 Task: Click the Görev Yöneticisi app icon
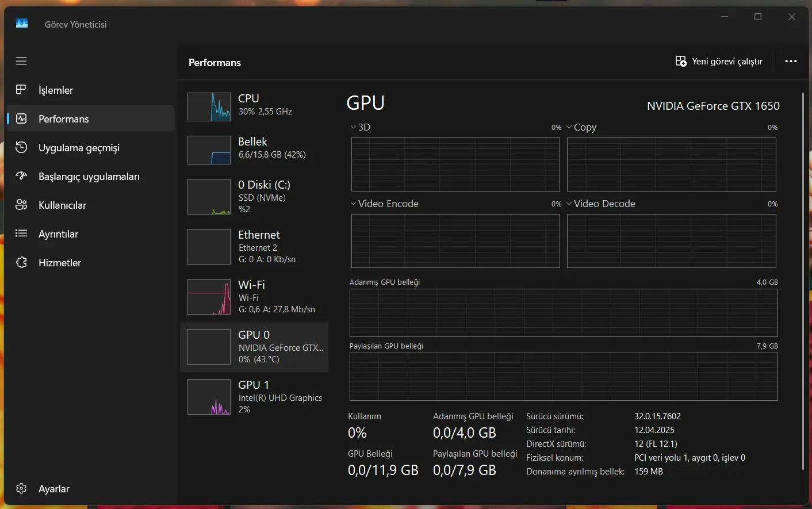[22, 24]
